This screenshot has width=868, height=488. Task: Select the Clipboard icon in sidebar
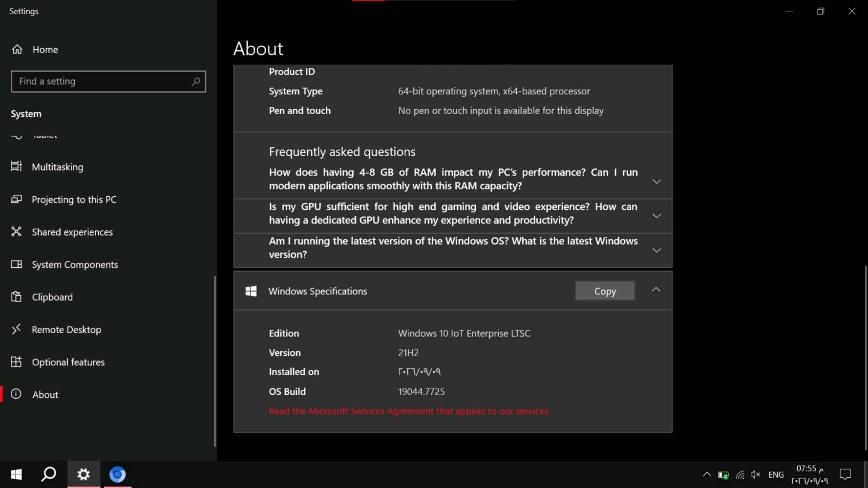pos(16,297)
